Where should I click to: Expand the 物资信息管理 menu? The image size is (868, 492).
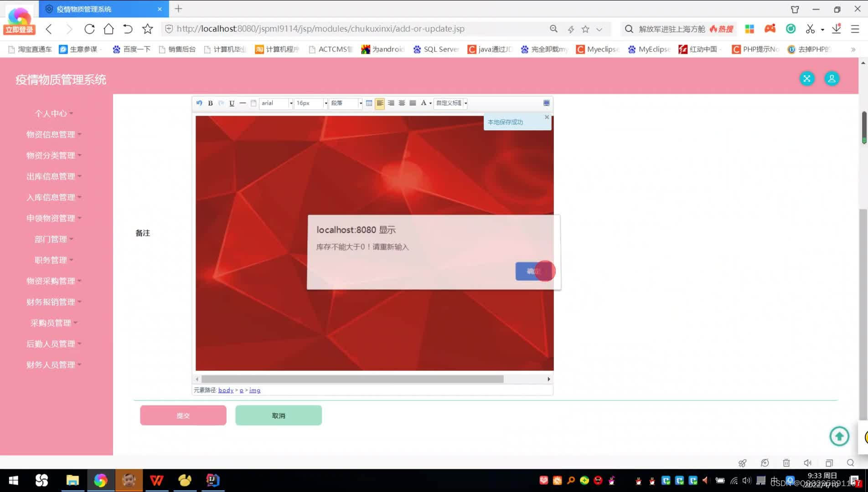(x=54, y=134)
